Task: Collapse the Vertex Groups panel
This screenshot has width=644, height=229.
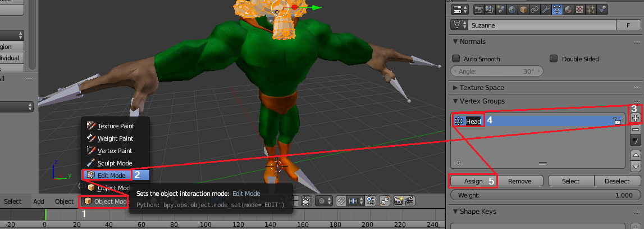Action: tap(478, 101)
